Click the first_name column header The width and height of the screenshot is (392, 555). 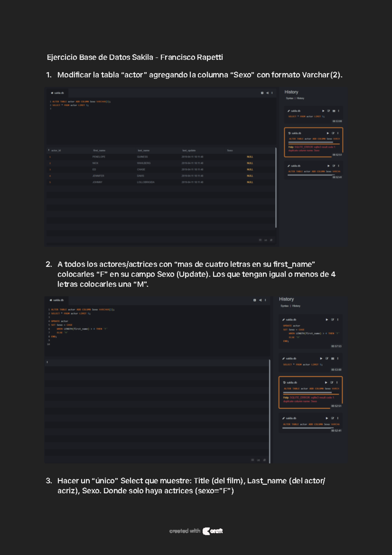[99, 151]
